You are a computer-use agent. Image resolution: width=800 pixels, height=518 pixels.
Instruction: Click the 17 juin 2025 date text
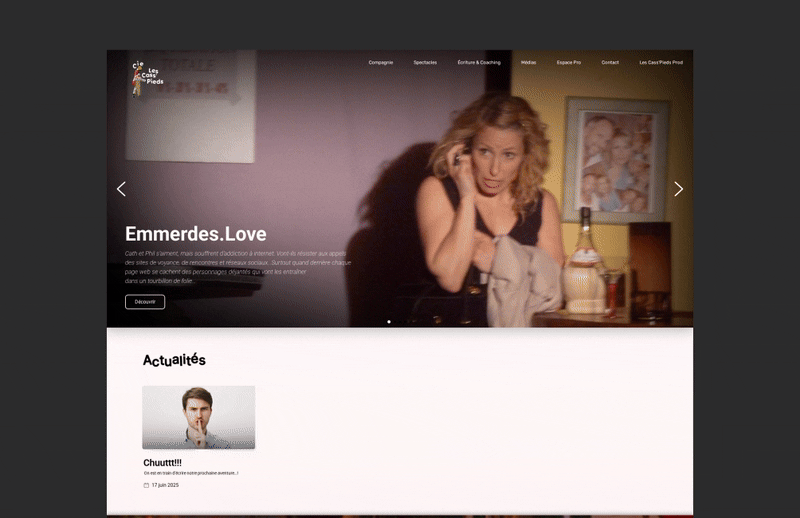click(165, 485)
